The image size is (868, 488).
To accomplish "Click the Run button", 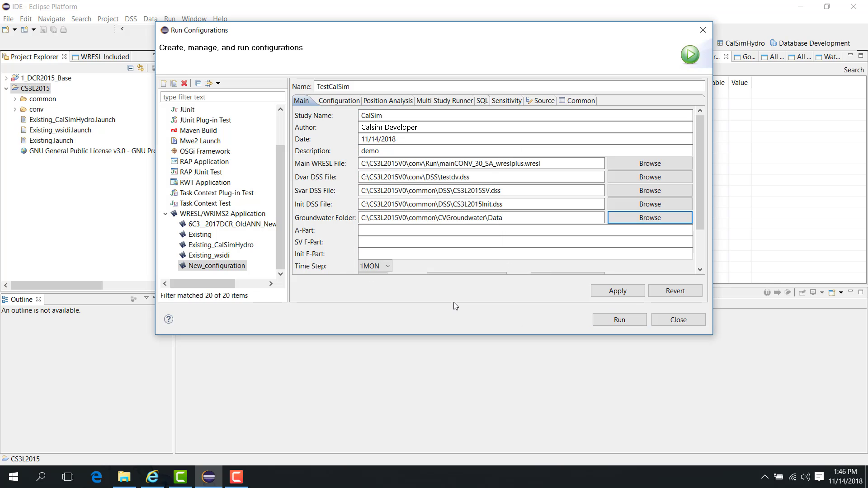I will coord(619,320).
